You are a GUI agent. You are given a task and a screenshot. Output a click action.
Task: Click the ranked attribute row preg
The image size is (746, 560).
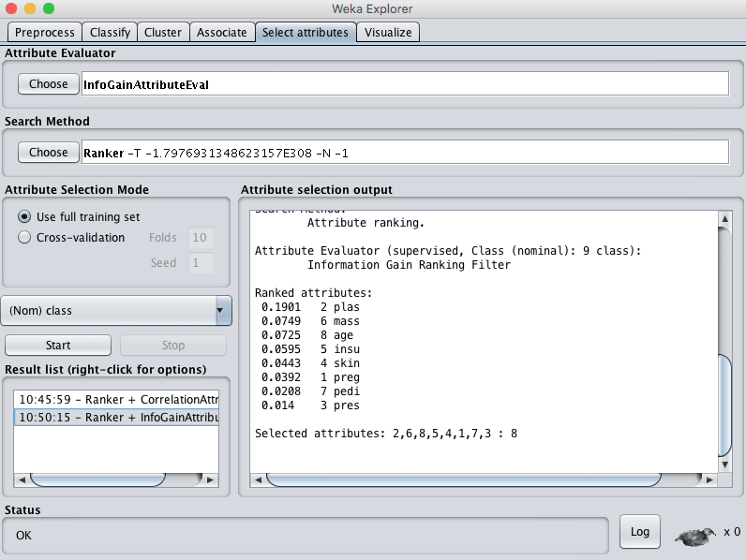(310, 377)
